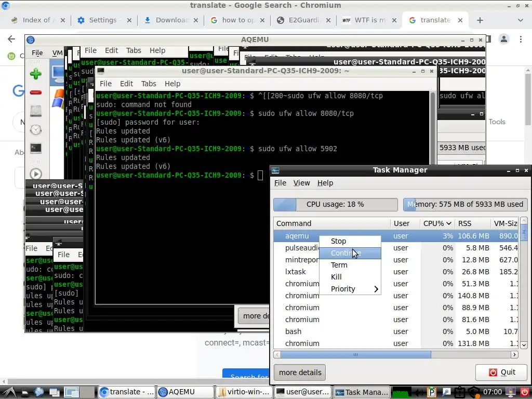Open Tabs menu in the front terminal

pos(149,84)
